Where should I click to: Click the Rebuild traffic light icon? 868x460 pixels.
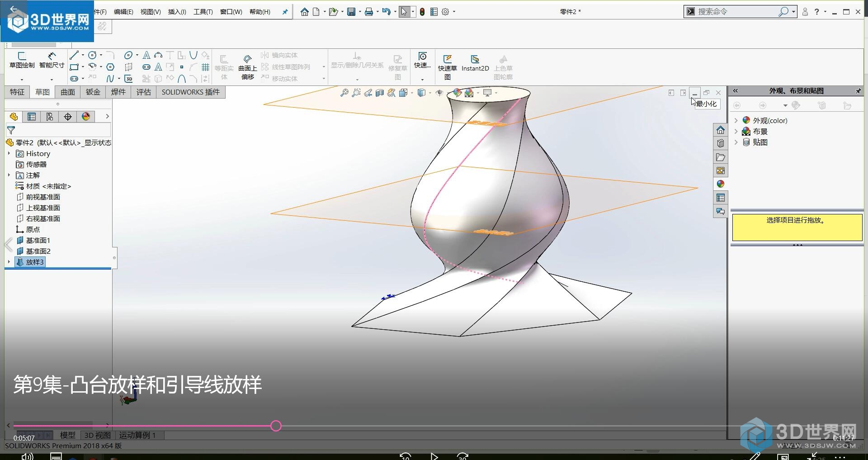coord(422,12)
